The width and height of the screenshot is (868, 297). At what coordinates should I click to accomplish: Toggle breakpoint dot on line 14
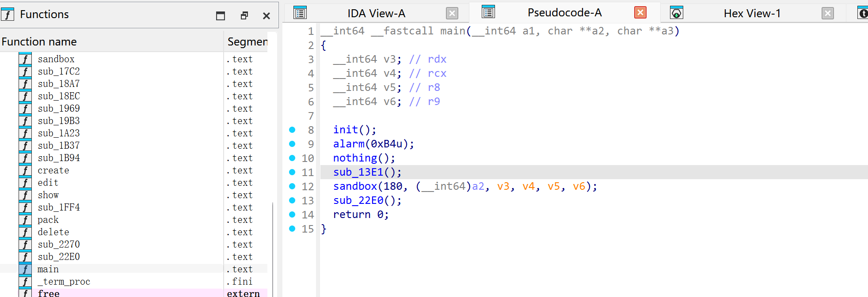(x=292, y=214)
